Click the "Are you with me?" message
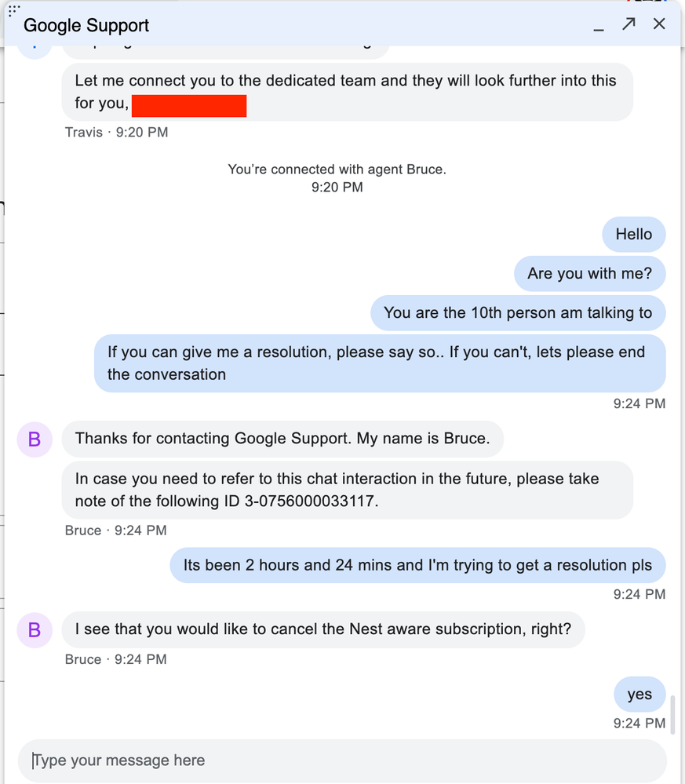 (590, 274)
